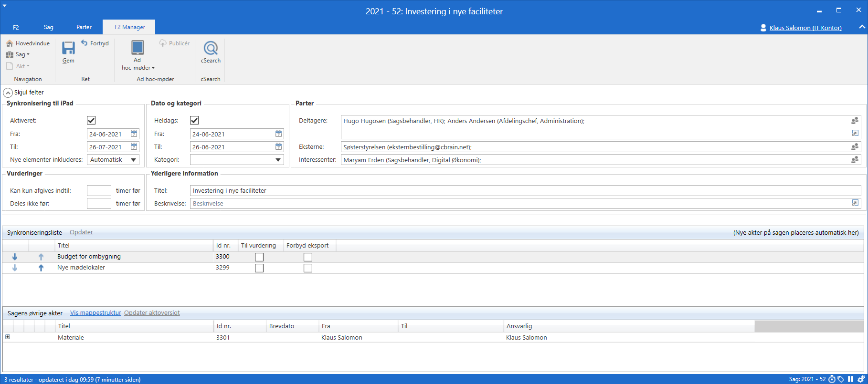Screen dimensions: 868x384
Task: Move Nye mødelokaler up in list
Action: [x=41, y=268]
